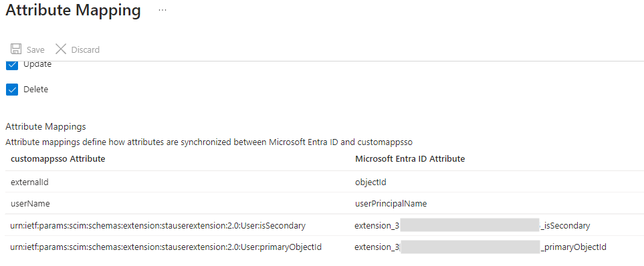
Task: Click the Save button label
Action: pyautogui.click(x=35, y=49)
